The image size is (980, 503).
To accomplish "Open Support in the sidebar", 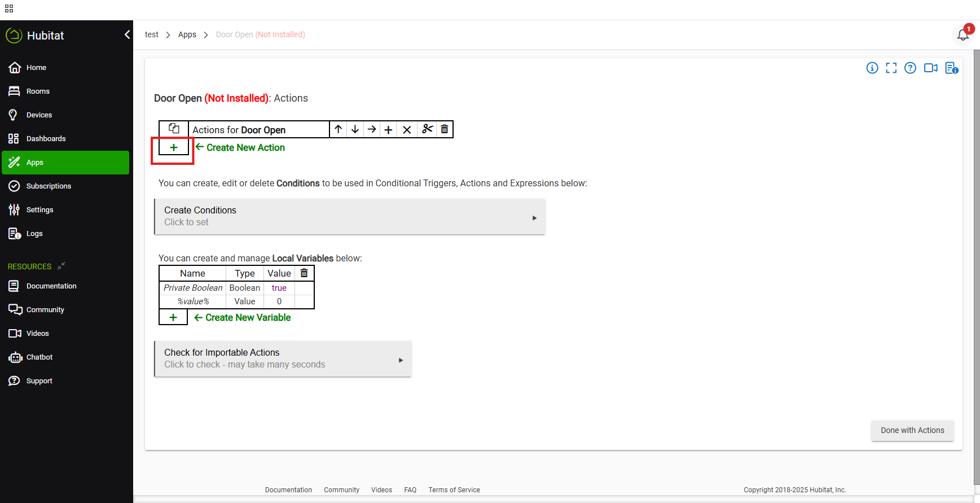I will (x=65, y=381).
